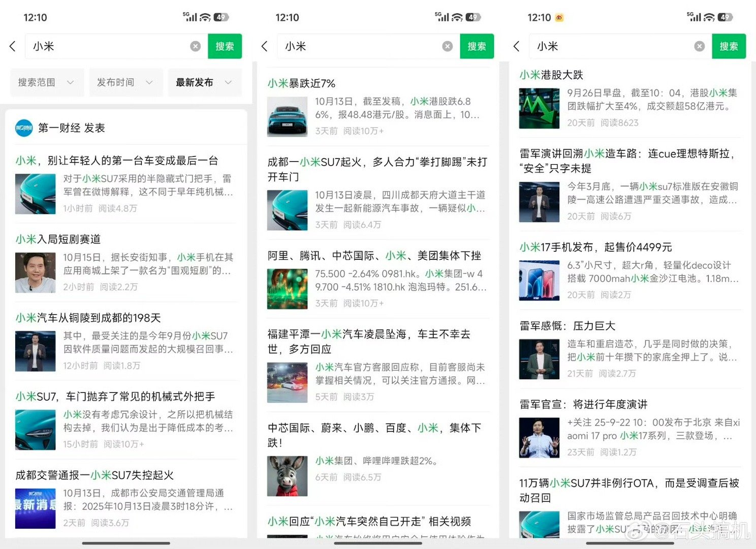Viewport: 756px width, 549px height.
Task: Tap phone thumbnail of 小米17手机发布 article
Action: 540,281
